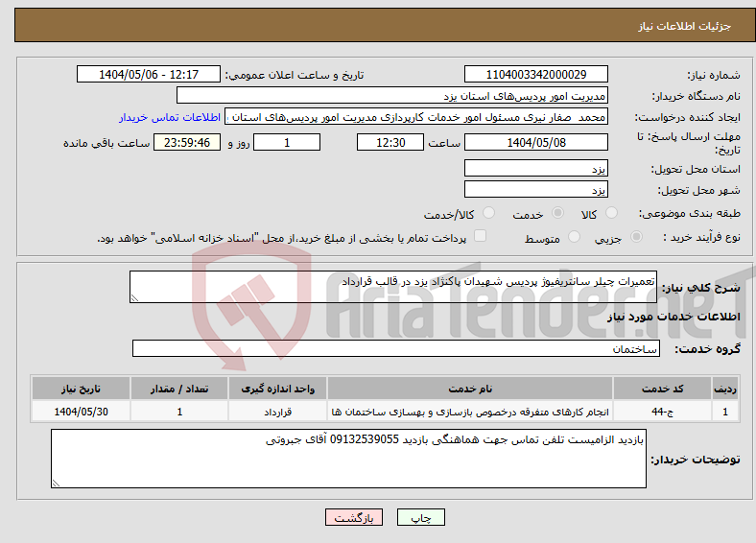The width and height of the screenshot is (756, 543).
Task: Click the شهر محل تحویل field
Action: (x=535, y=190)
